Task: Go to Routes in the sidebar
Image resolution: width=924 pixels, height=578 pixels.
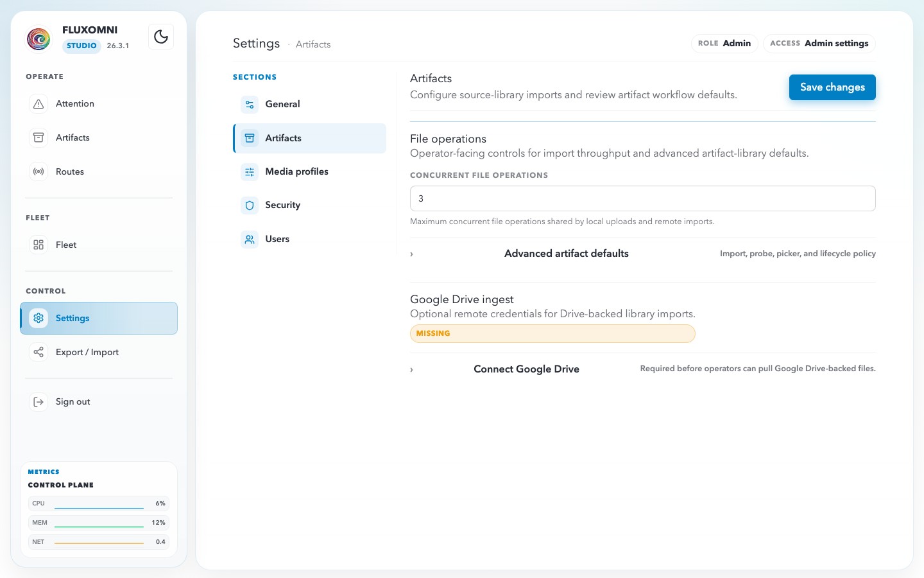Action: coord(70,172)
